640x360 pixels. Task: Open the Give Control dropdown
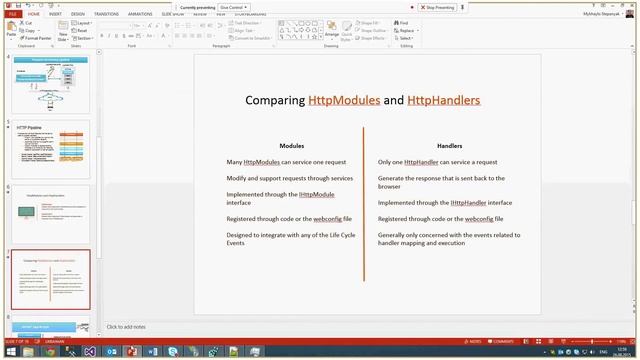pyautogui.click(x=234, y=7)
